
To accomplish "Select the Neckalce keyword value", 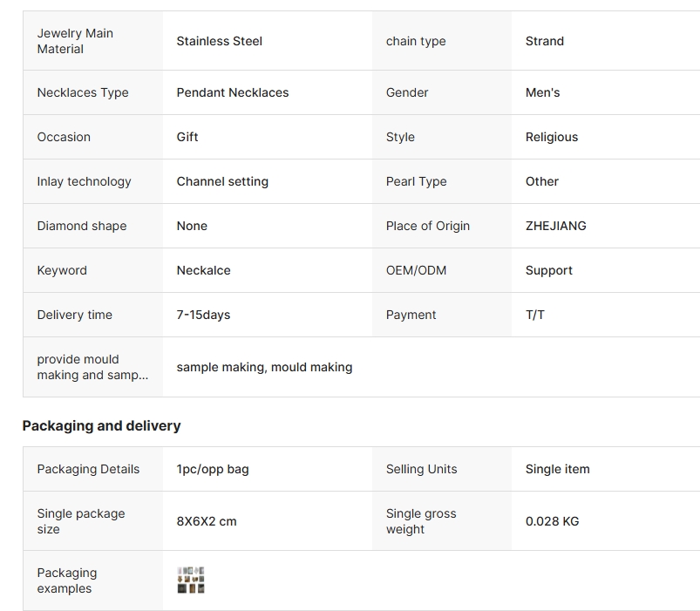I will click(204, 270).
